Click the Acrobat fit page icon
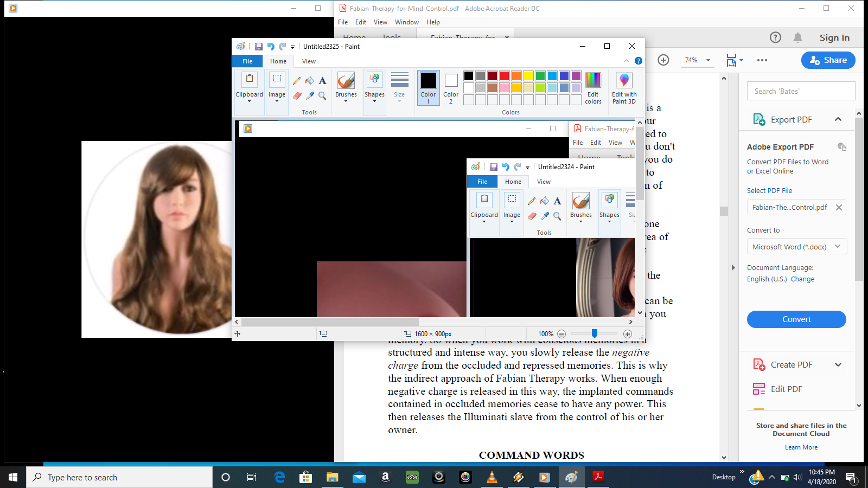This screenshot has width=868, height=488. [732, 60]
